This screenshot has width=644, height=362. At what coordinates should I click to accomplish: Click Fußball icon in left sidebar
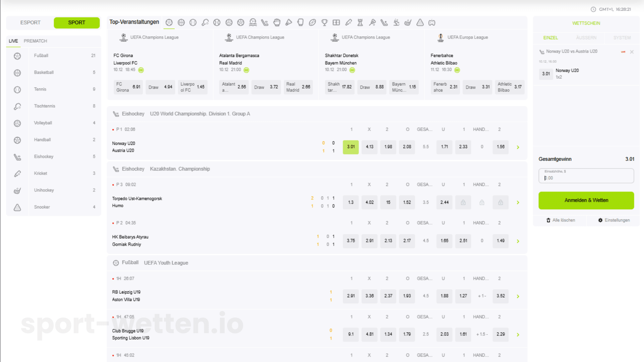coord(17,56)
